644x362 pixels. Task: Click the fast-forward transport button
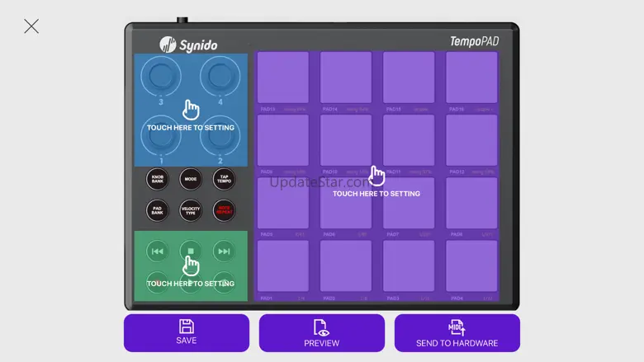click(x=224, y=252)
